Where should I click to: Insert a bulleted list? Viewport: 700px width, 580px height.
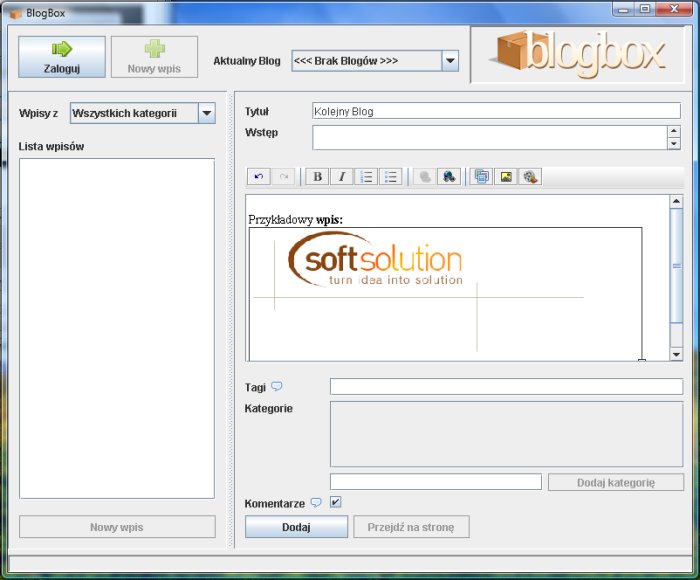pyautogui.click(x=391, y=177)
